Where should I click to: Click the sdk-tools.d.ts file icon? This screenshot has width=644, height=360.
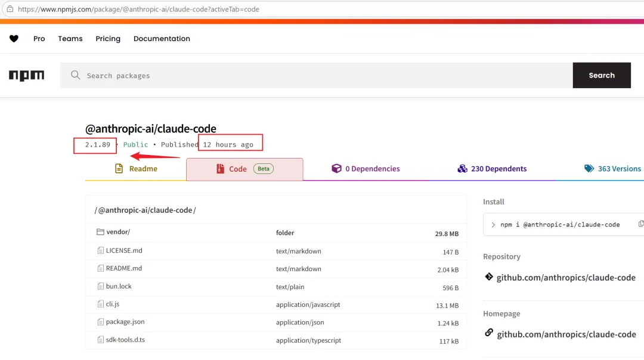click(x=101, y=340)
